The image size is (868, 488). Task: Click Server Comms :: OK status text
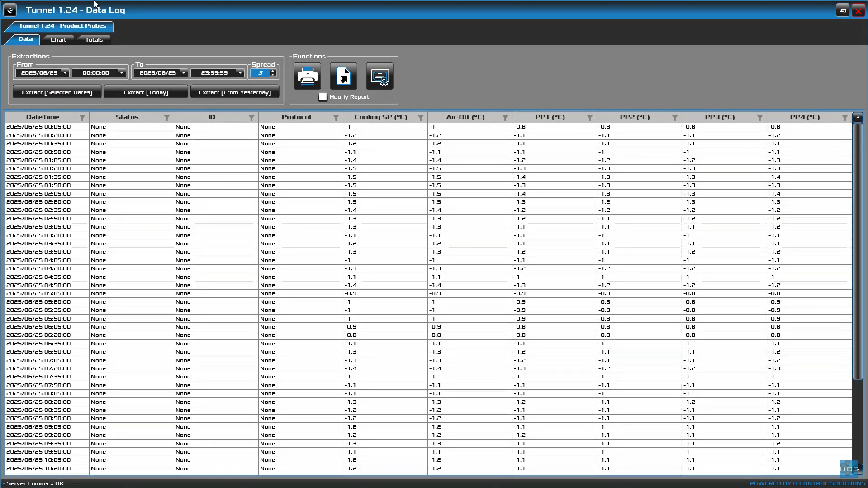pyautogui.click(x=35, y=483)
